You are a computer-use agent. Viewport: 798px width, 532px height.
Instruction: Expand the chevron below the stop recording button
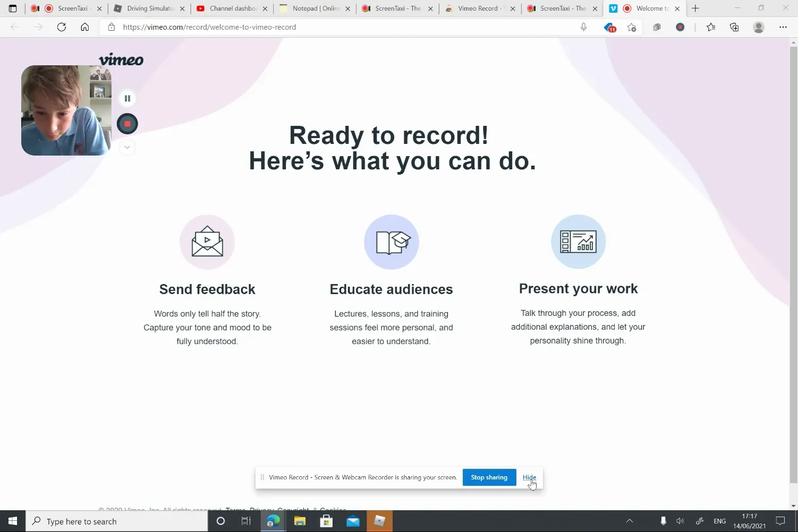[127, 147]
